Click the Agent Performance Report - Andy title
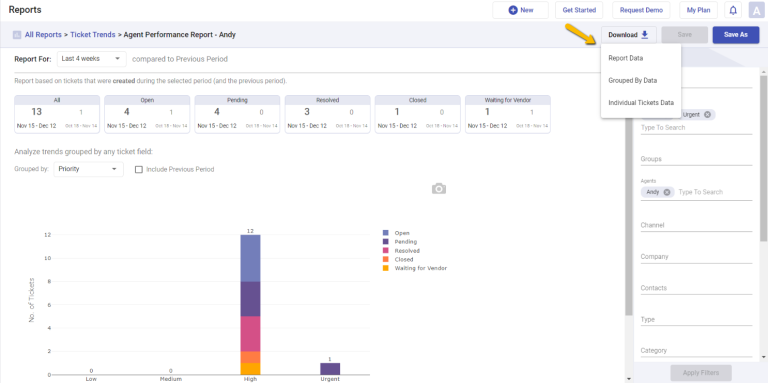The image size is (768, 383). point(180,35)
